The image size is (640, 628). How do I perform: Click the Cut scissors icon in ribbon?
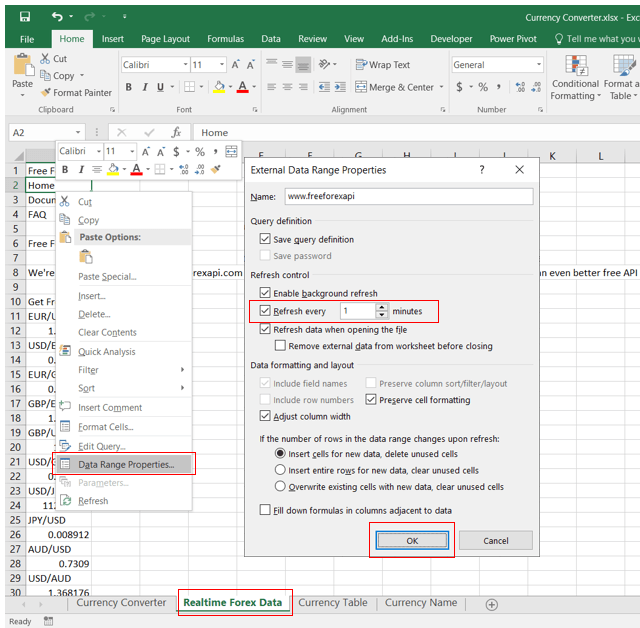(x=45, y=58)
